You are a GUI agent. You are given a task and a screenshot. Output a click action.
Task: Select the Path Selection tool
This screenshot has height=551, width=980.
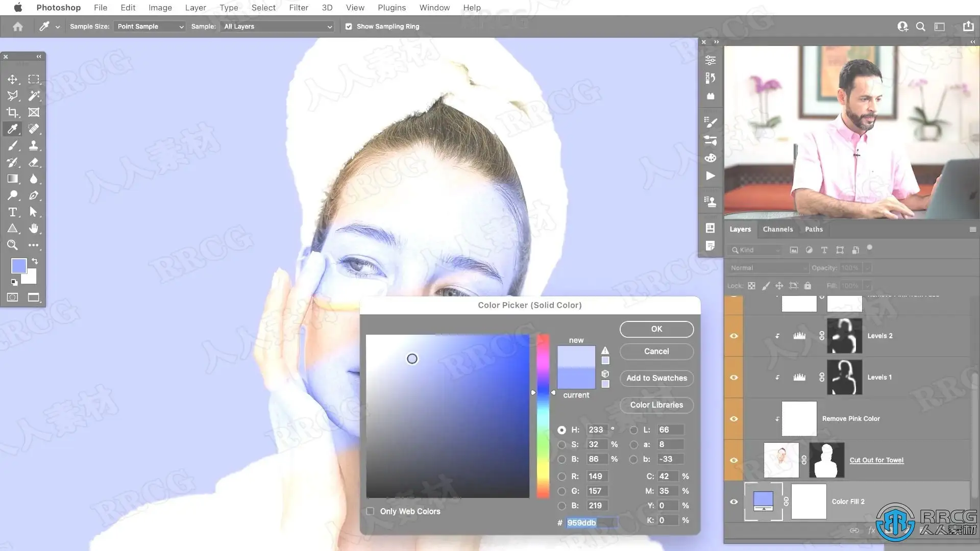pos(34,212)
